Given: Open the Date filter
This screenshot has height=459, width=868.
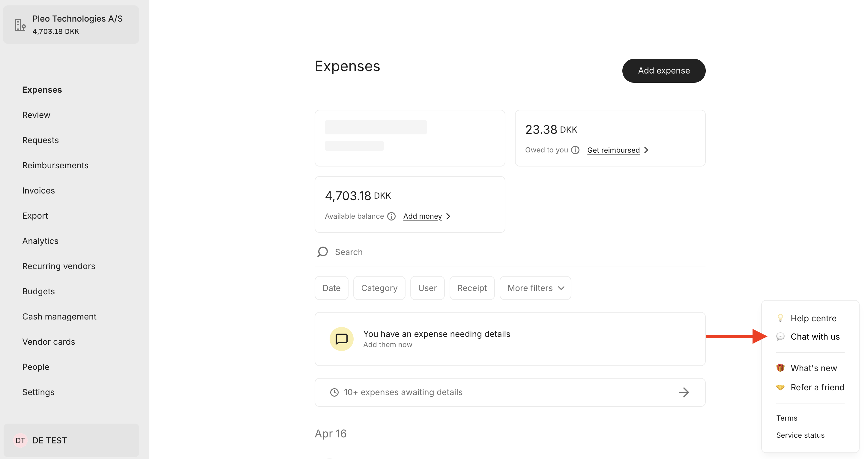Looking at the screenshot, I should click(331, 288).
